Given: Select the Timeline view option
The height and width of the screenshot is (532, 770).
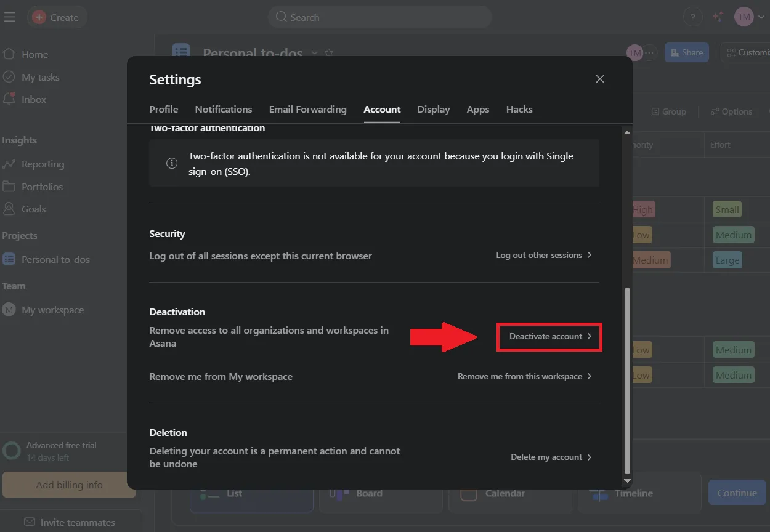Looking at the screenshot, I should point(639,493).
